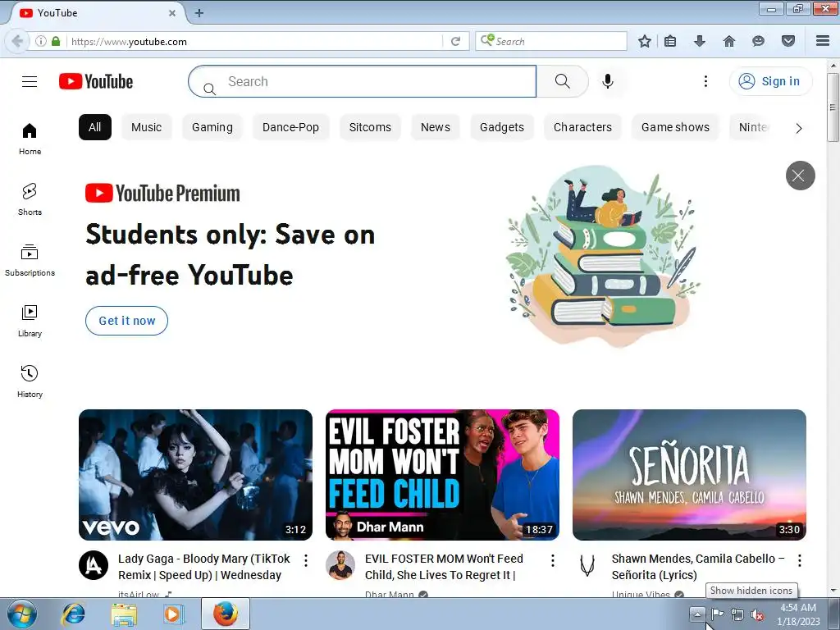Click the green padlock security icon
This screenshot has height=630, width=840.
56,41
